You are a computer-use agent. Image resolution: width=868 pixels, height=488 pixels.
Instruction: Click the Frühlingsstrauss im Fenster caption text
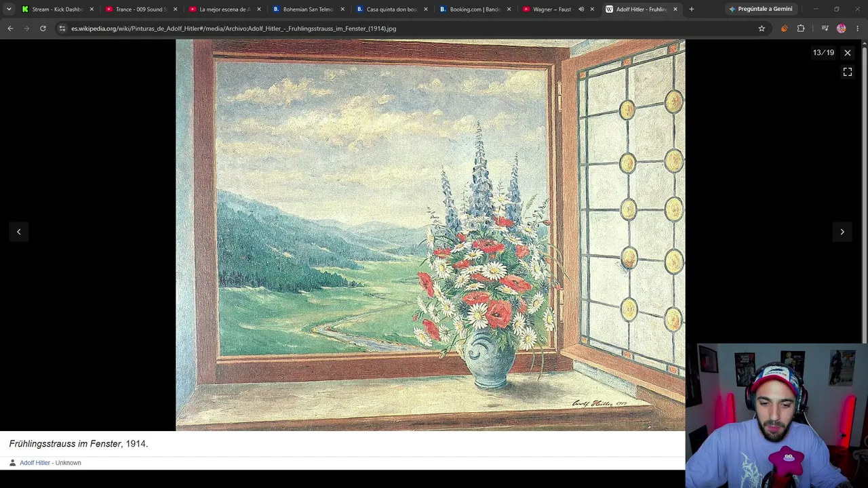tap(65, 444)
